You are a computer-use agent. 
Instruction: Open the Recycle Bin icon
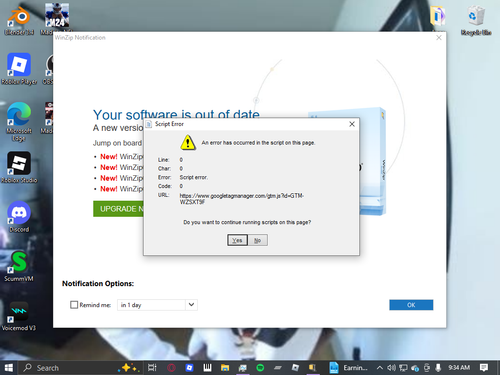click(x=476, y=20)
